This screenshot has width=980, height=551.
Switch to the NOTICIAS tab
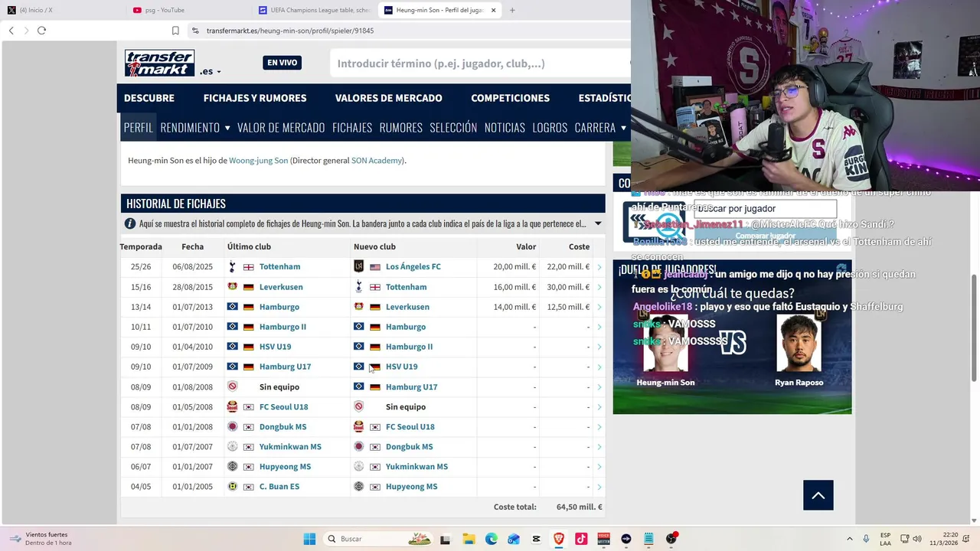[x=505, y=127]
